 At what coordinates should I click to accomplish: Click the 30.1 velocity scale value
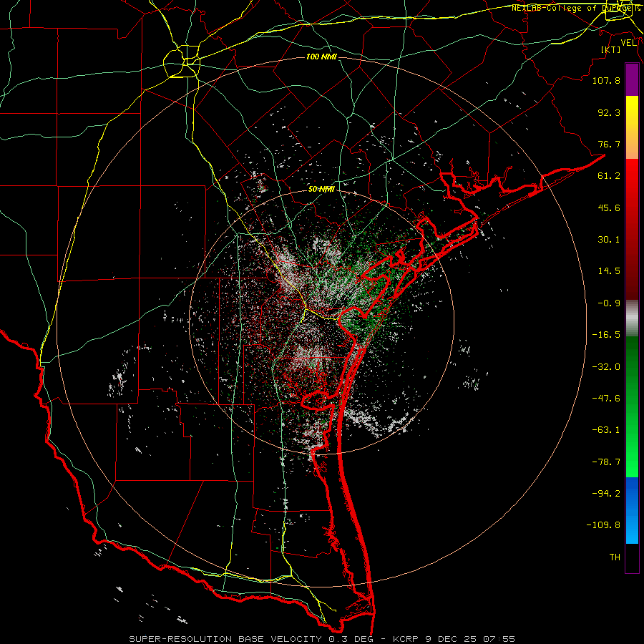coord(609,240)
